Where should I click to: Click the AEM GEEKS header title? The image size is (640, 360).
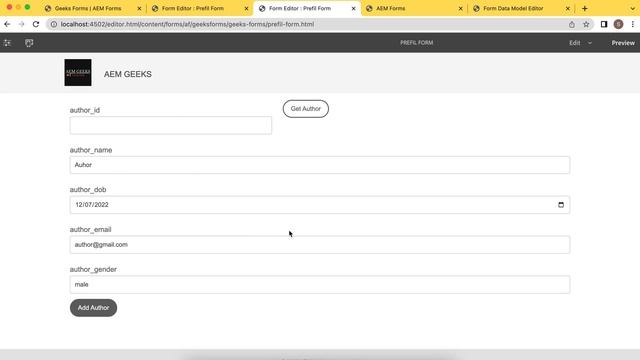click(128, 74)
